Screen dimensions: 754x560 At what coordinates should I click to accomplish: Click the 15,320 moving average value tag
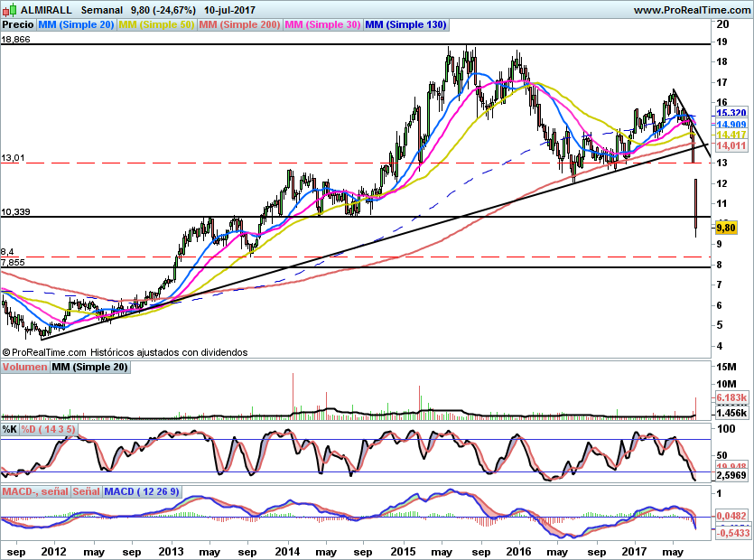(x=731, y=113)
